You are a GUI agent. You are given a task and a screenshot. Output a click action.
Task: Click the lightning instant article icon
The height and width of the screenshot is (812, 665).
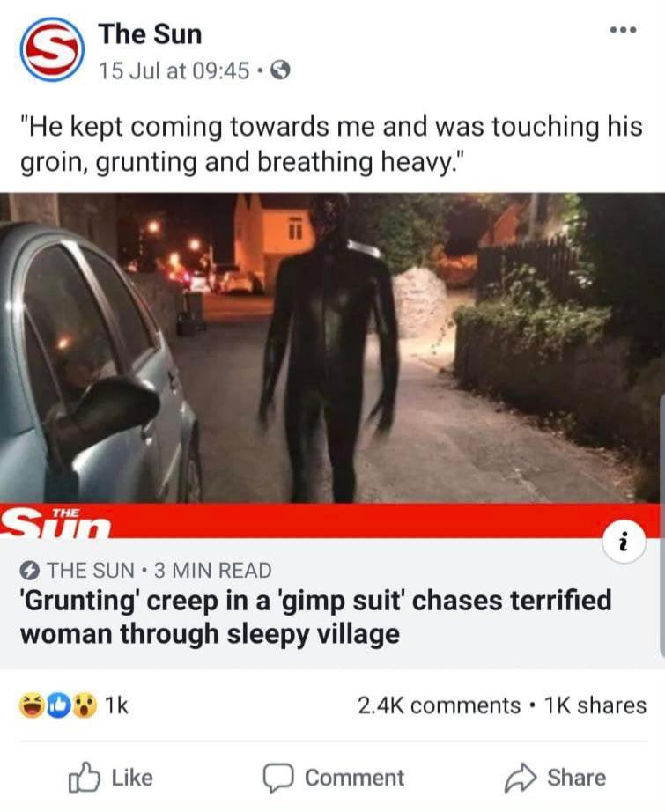click(x=30, y=571)
